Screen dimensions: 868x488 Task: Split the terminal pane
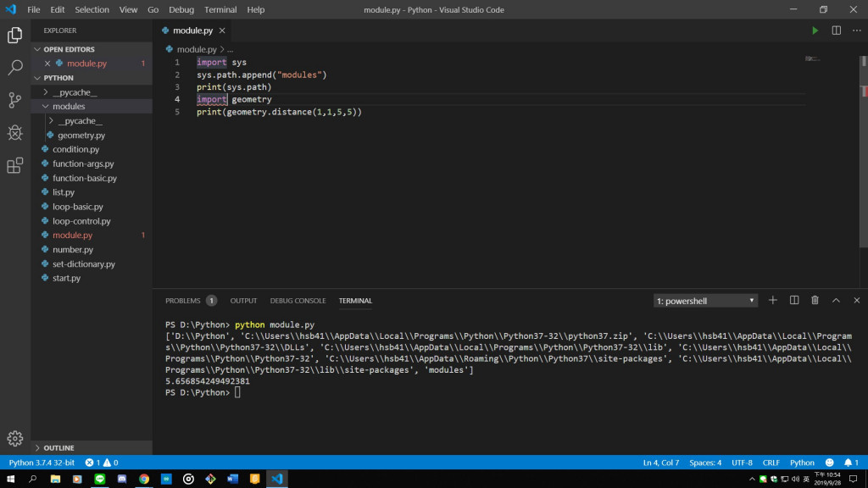click(x=793, y=301)
